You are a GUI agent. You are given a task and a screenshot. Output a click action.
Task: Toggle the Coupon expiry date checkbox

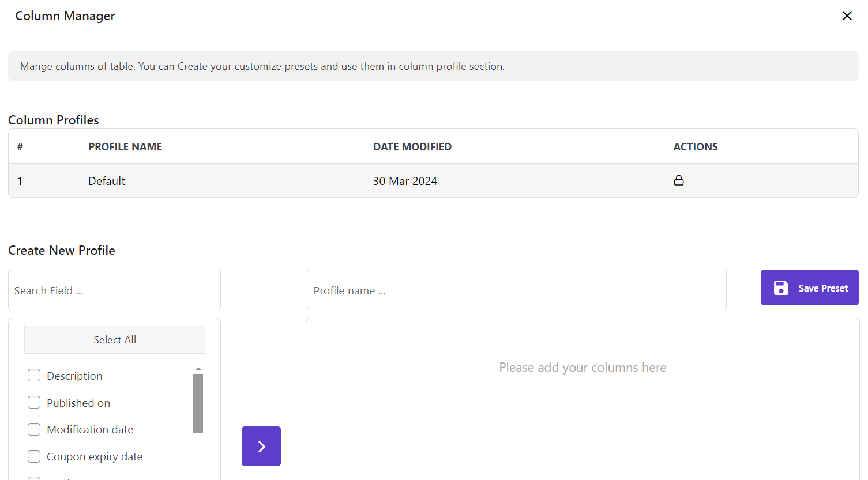(34, 456)
